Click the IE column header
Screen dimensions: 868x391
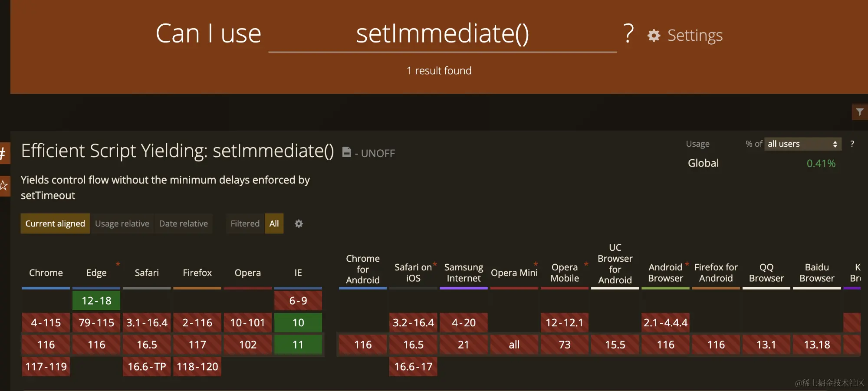click(x=298, y=273)
